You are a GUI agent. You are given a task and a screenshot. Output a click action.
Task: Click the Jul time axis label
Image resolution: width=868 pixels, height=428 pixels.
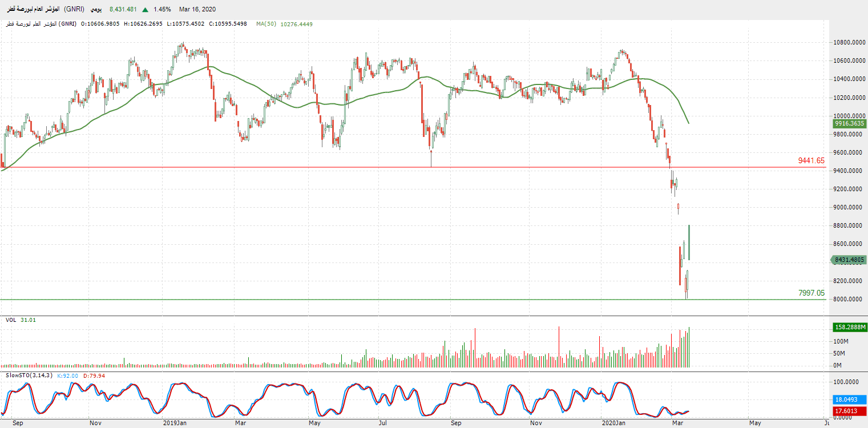383,423
